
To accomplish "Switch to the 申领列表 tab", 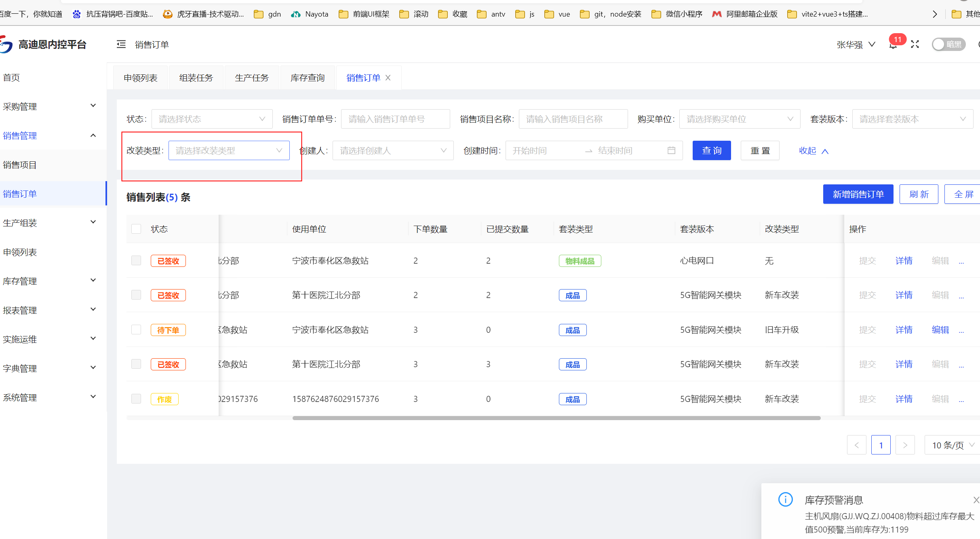I will pyautogui.click(x=141, y=78).
